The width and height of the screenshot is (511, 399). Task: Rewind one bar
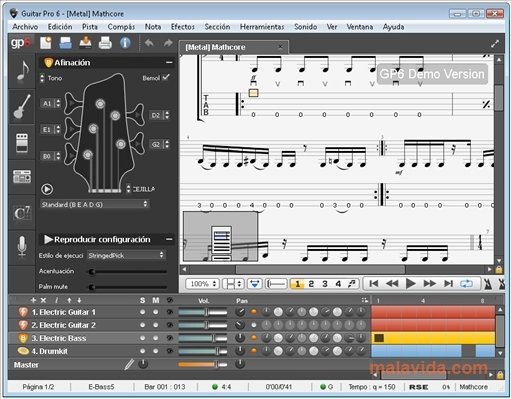392,284
